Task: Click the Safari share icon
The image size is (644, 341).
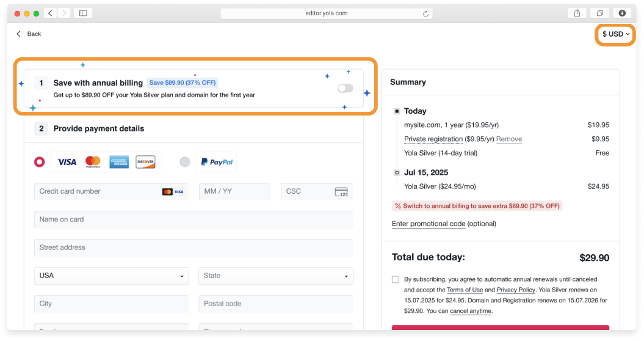Action: pos(577,13)
